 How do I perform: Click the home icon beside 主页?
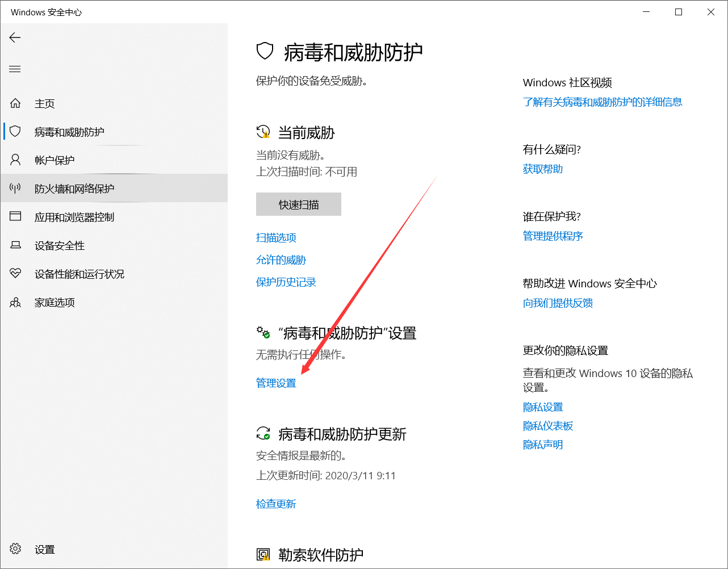pos(15,103)
